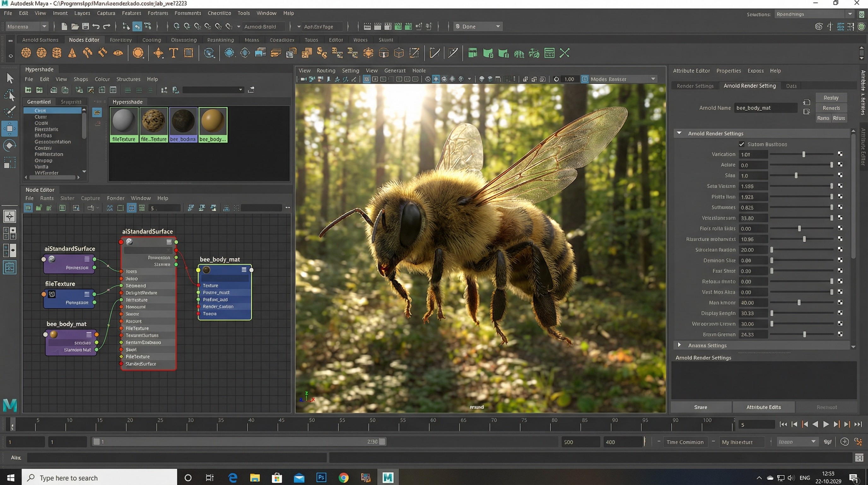Adjust the Man kmonr slider handle
Viewport: 868px width, 485px height.
[799, 302]
